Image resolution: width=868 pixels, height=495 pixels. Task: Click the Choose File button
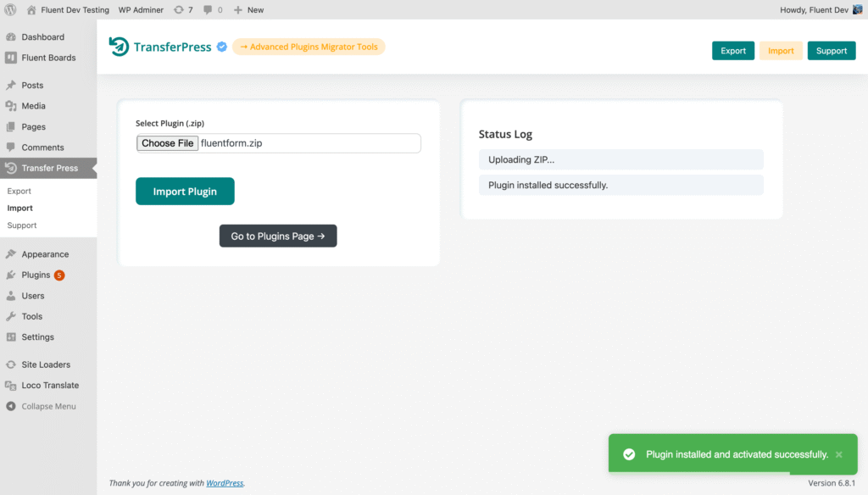167,143
